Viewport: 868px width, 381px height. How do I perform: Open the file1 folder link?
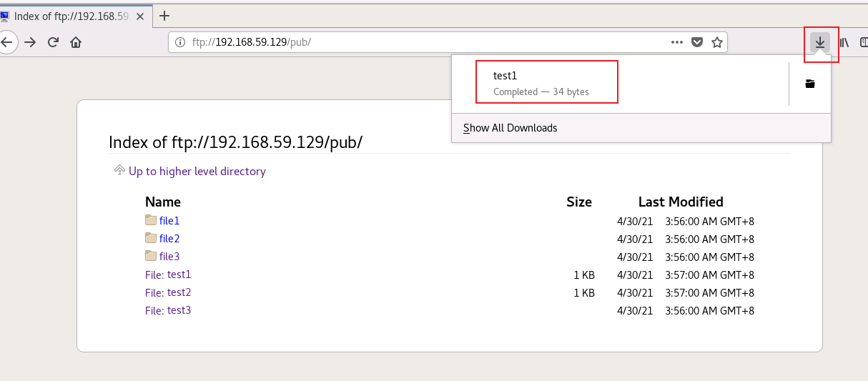pyautogui.click(x=169, y=221)
